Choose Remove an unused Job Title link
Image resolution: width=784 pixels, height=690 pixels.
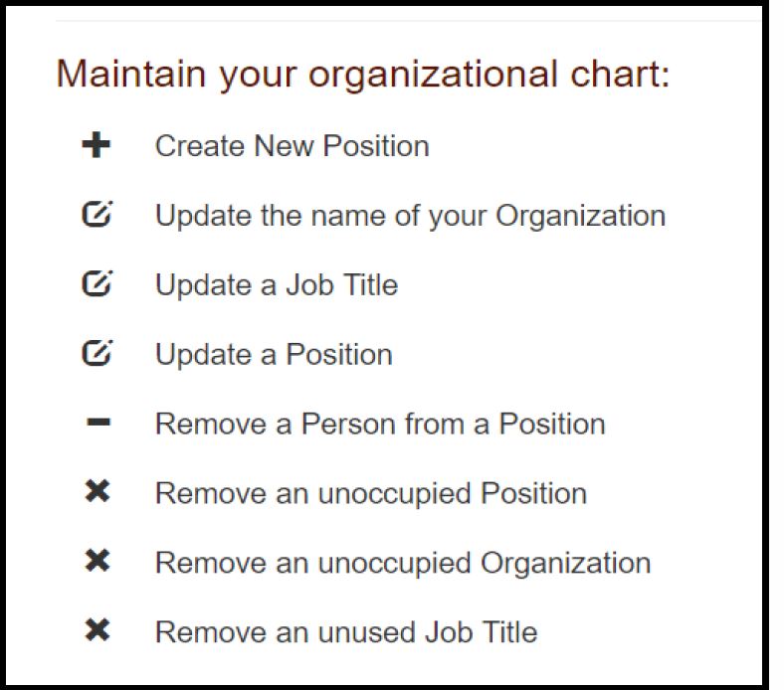(346, 632)
